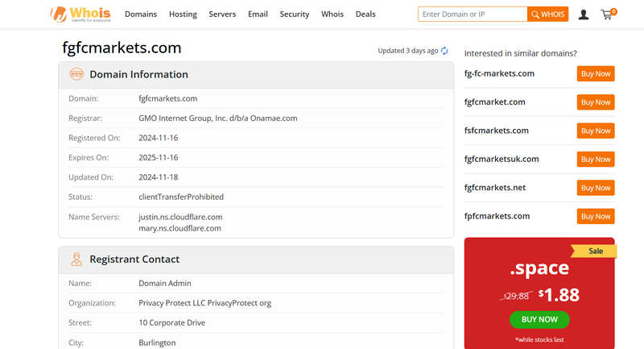
Task: Open the Deals menu
Action: 365,14
